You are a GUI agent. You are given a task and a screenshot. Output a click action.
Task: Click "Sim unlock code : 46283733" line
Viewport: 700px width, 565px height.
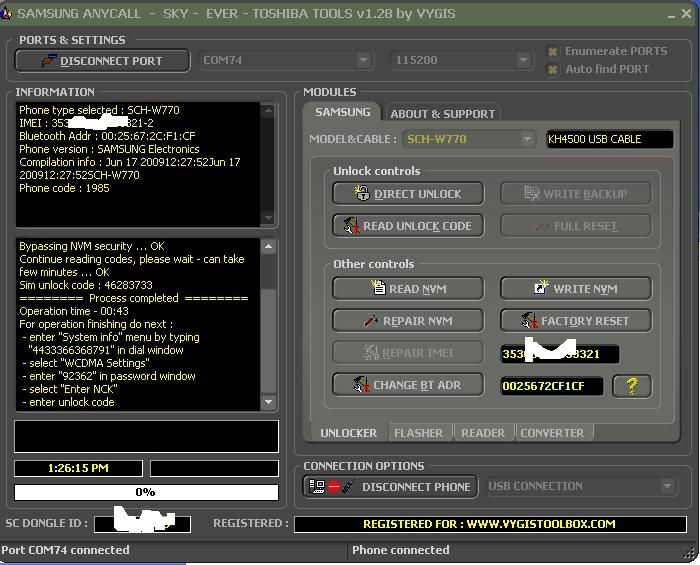[x=86, y=285]
